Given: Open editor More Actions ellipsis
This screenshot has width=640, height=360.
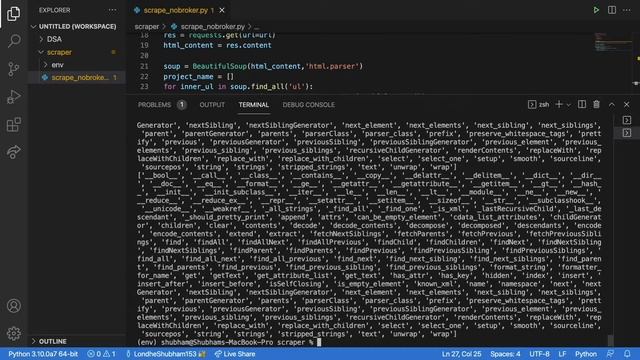Looking at the screenshot, I should 627,10.
